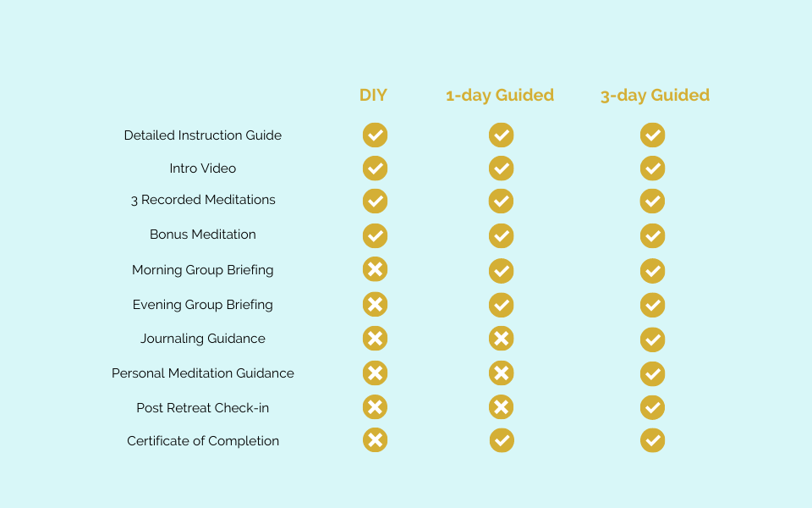
Task: Click DIY cross for Certificate of Completion
Action: coord(375,440)
